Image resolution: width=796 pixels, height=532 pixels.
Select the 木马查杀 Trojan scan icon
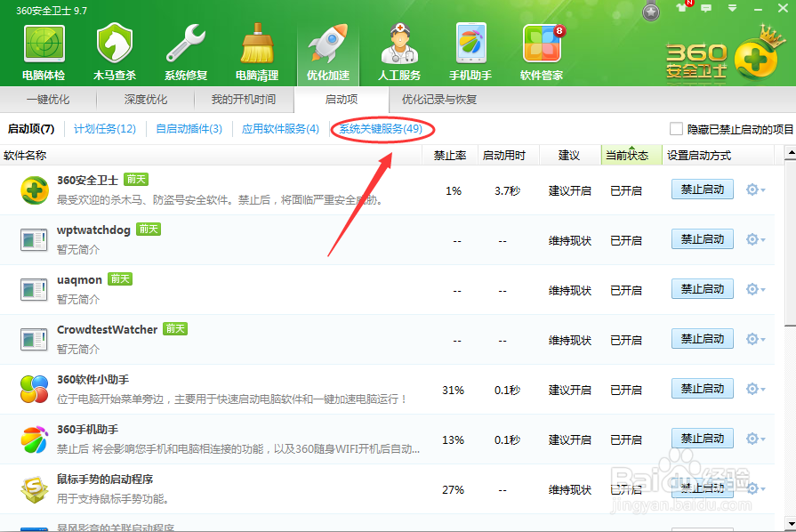tap(113, 49)
